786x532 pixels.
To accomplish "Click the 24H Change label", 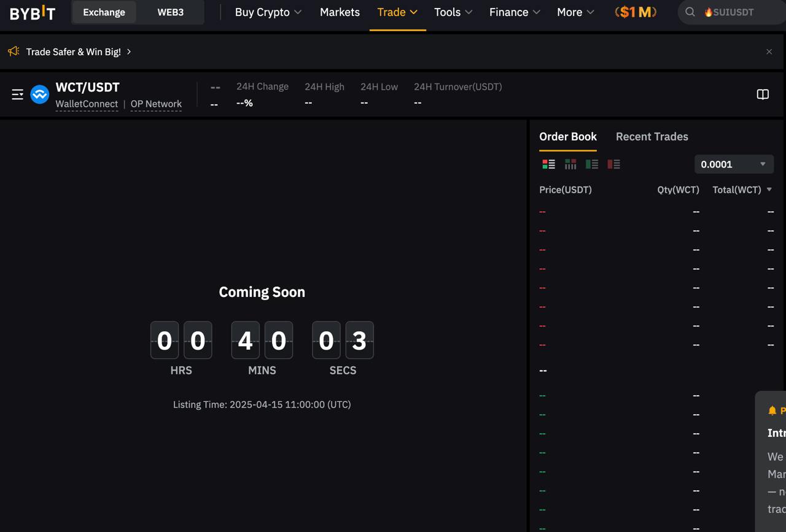I will click(x=262, y=87).
